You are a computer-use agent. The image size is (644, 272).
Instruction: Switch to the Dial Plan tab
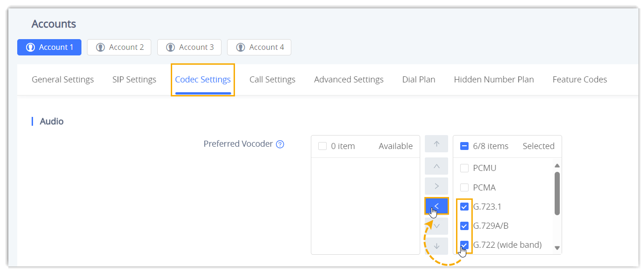pyautogui.click(x=418, y=80)
